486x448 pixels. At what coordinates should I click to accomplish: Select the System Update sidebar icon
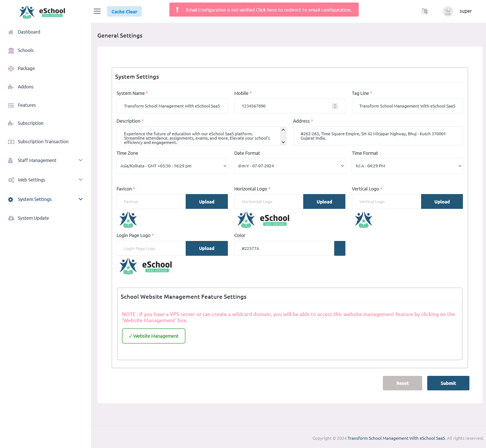(x=11, y=218)
